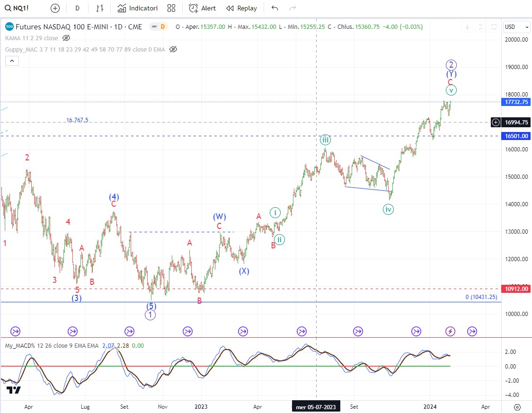Start bar Replay mode
532x413 pixels.
241,8
